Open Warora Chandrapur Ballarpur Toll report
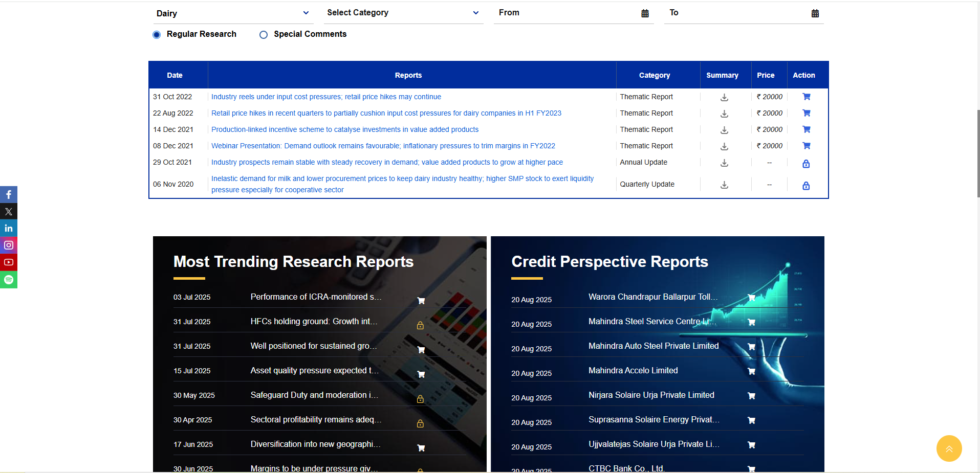 (x=652, y=297)
